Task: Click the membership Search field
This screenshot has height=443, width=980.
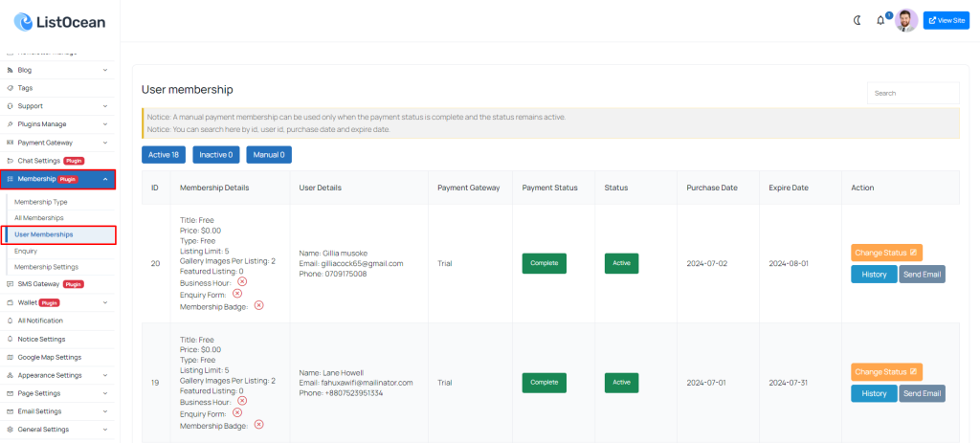Action: tap(913, 93)
